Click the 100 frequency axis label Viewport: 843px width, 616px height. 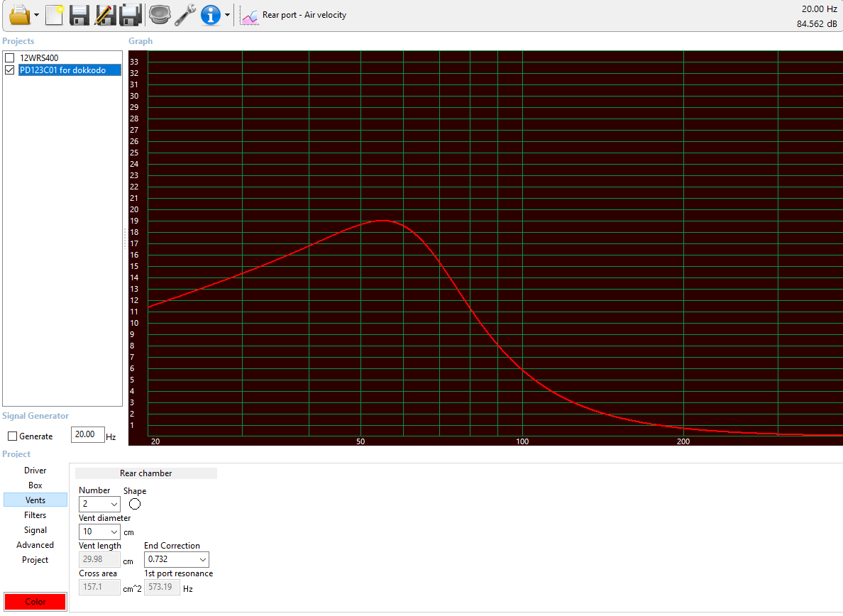click(522, 441)
